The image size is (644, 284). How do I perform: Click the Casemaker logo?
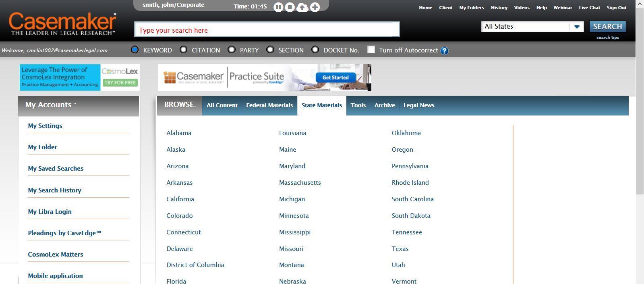point(63,24)
